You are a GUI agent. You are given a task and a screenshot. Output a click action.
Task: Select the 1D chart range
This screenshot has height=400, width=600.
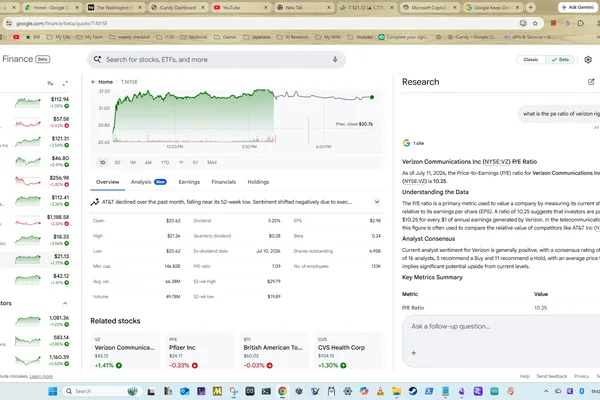pos(103,162)
